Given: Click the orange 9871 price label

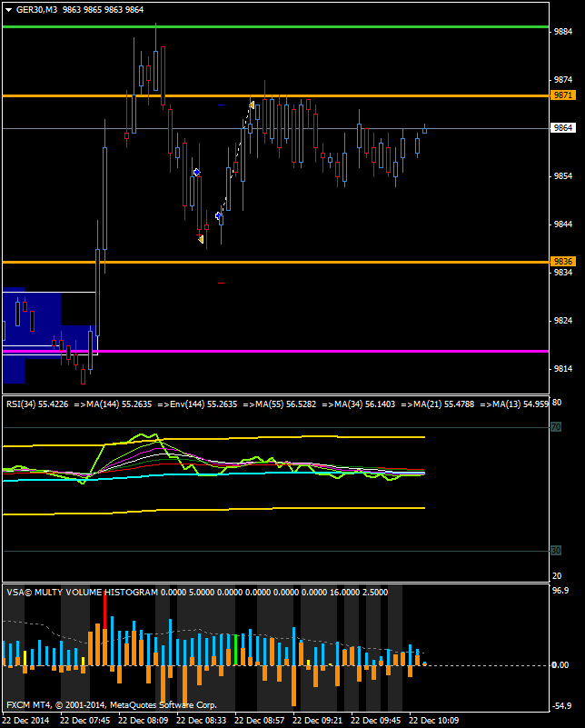Looking at the screenshot, I should point(563,95).
